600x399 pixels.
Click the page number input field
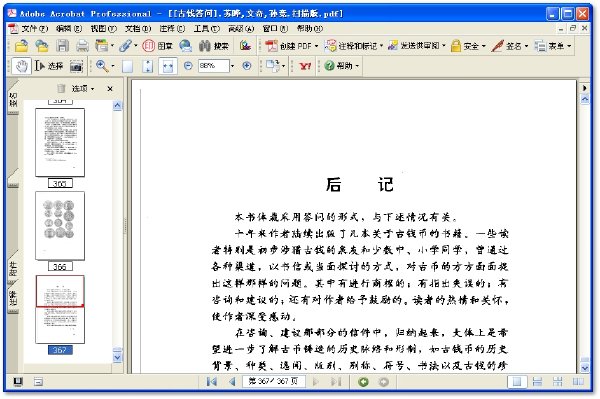click(274, 381)
